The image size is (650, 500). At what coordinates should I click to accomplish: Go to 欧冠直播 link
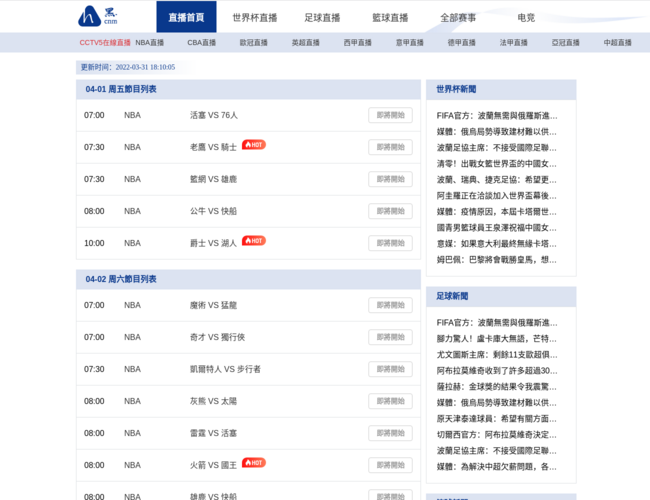click(254, 43)
